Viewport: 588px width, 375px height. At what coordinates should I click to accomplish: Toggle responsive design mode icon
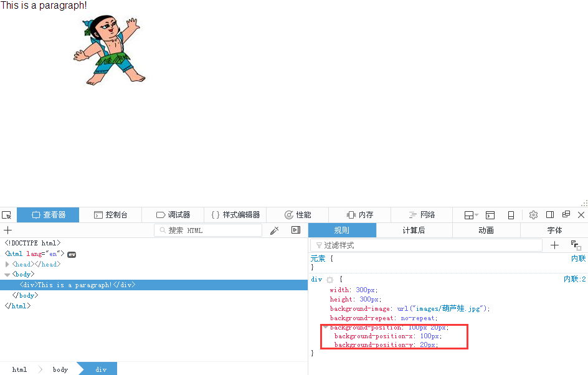pos(511,215)
